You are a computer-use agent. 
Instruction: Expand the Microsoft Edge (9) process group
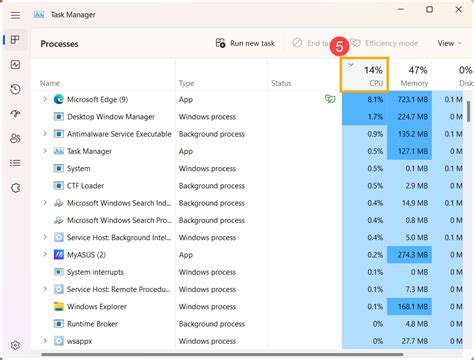[45, 99]
